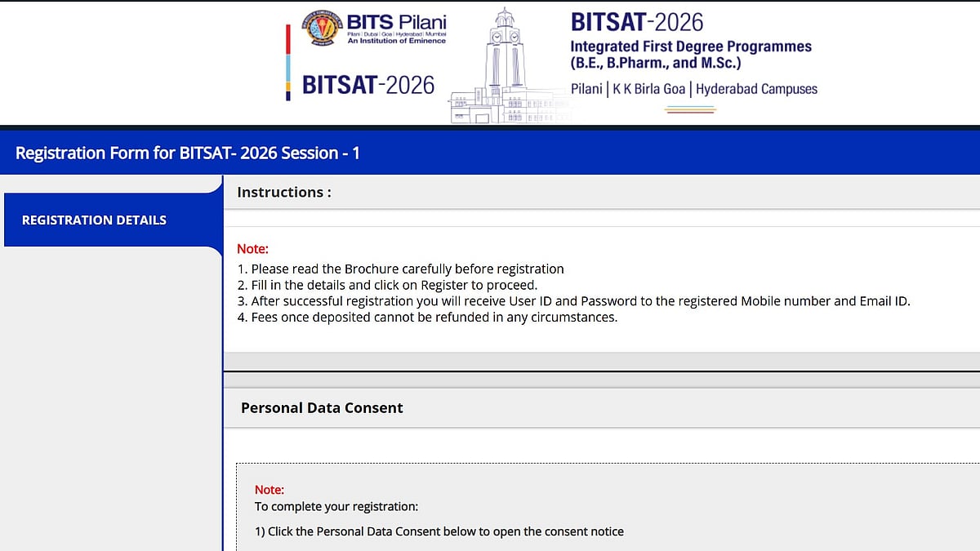
Task: Click the clock tower illustration in the header
Action: coord(504,65)
